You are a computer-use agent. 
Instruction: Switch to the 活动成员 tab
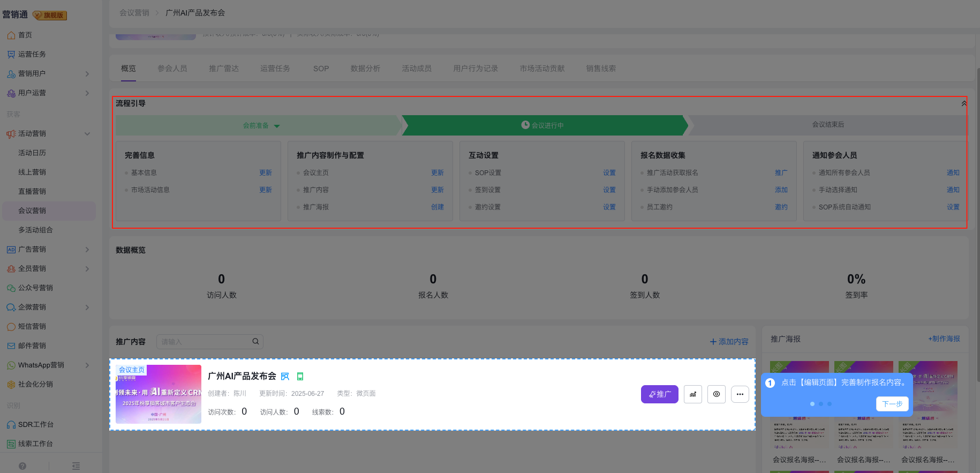(x=417, y=69)
